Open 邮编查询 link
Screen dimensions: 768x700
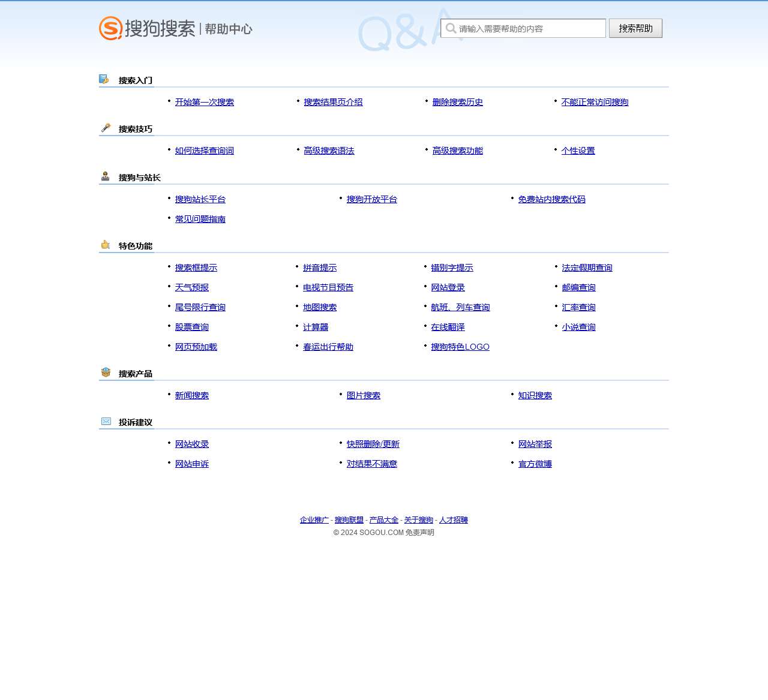pos(579,287)
